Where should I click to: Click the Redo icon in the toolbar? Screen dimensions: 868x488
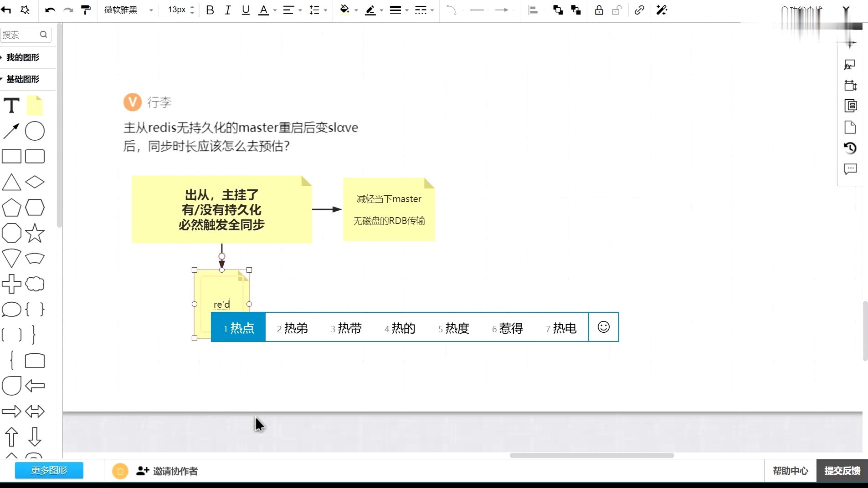pyautogui.click(x=68, y=10)
